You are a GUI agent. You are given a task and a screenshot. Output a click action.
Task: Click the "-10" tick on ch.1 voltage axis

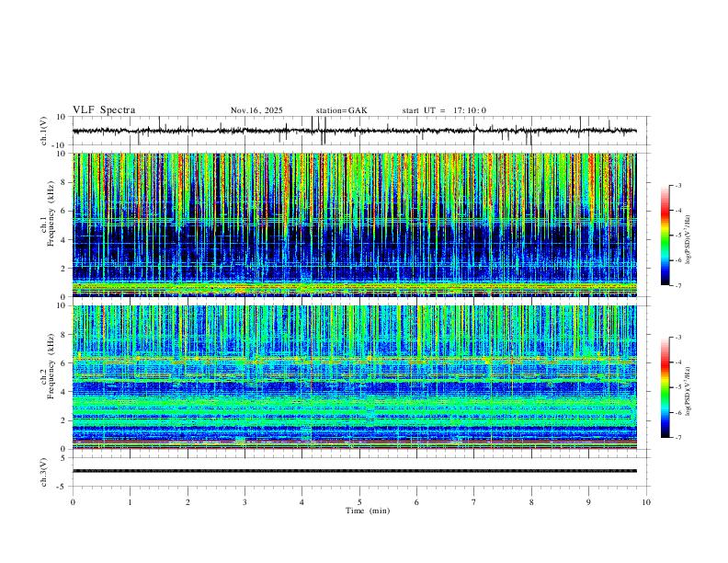tap(61, 145)
